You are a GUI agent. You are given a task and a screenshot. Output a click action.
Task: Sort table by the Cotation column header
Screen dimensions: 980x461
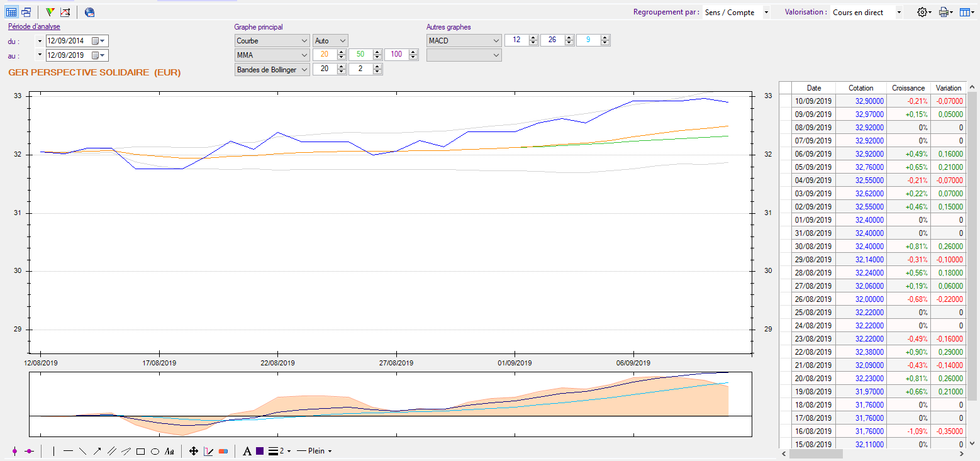click(860, 88)
